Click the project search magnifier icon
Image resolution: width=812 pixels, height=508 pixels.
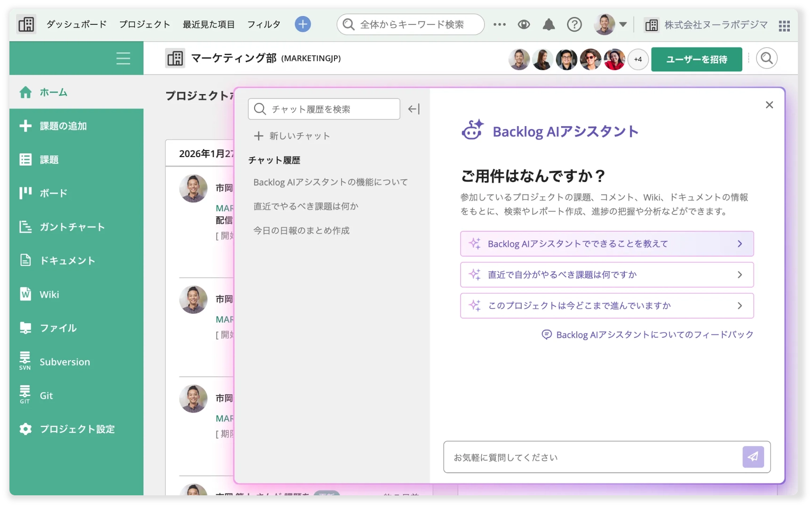[766, 59]
